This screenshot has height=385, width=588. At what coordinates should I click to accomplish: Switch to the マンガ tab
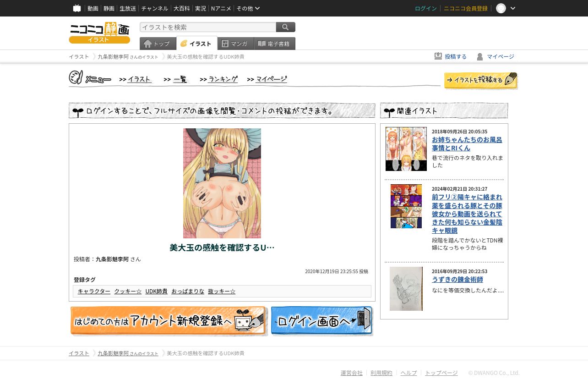pyautogui.click(x=236, y=44)
